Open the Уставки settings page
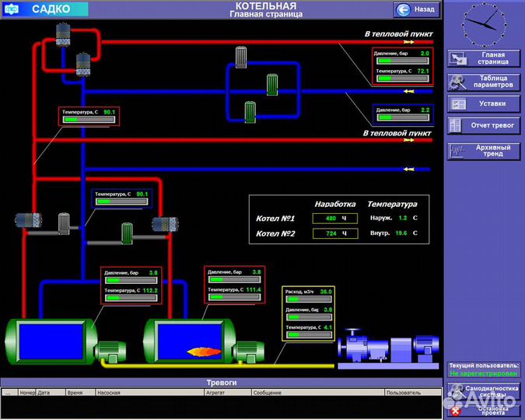Image resolution: width=525 pixels, height=420 pixels. click(482, 103)
